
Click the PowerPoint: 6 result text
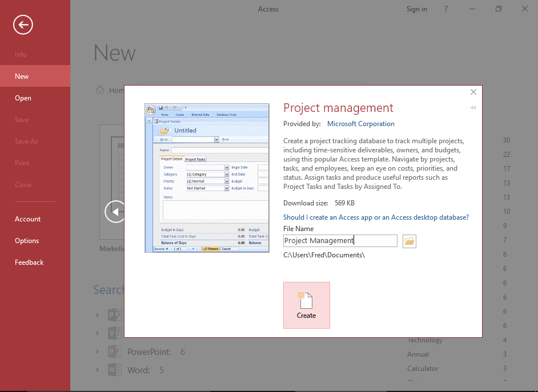coord(156,352)
